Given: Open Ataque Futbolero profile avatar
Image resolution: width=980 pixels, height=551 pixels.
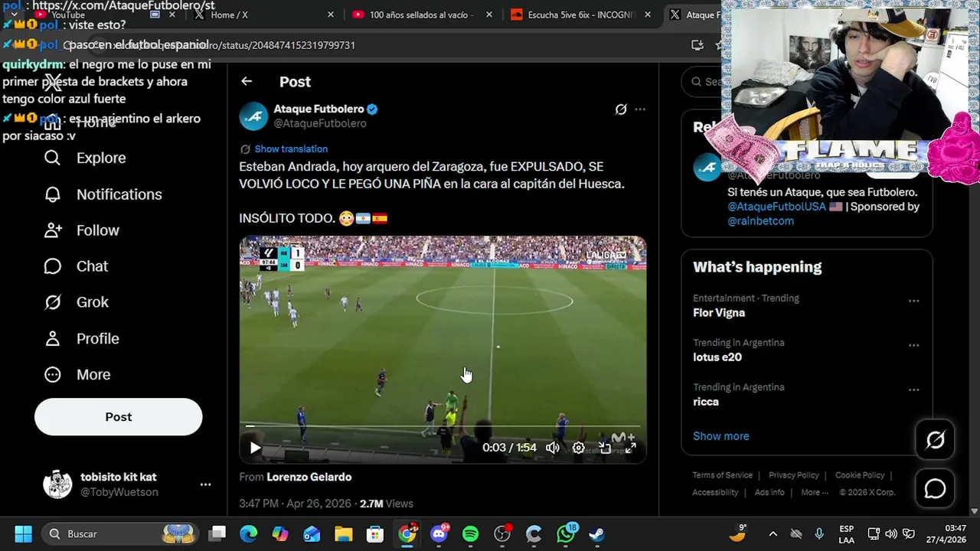Looking at the screenshot, I should tap(253, 116).
